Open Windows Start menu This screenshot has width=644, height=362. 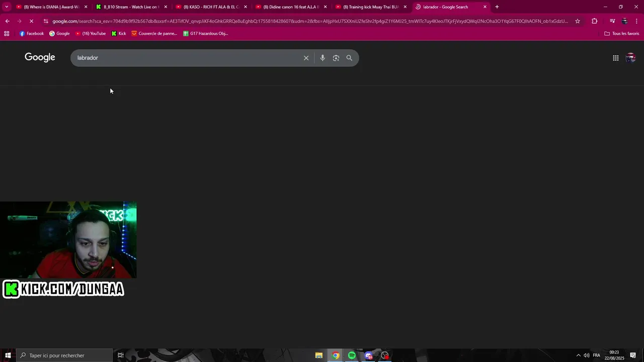(x=8, y=355)
